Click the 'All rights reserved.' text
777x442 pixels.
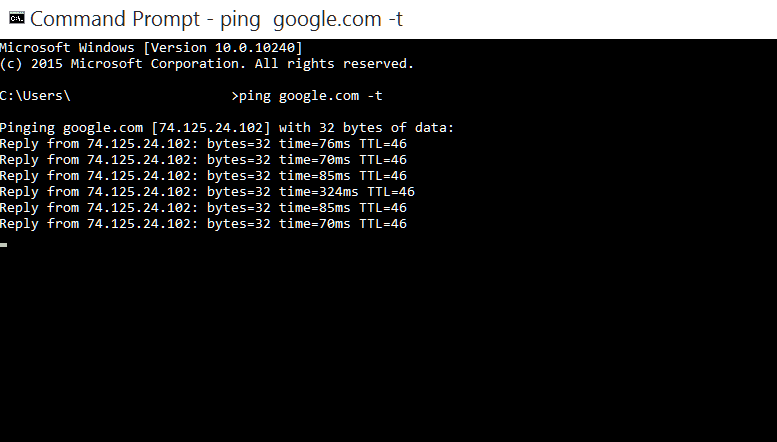pyautogui.click(x=334, y=64)
